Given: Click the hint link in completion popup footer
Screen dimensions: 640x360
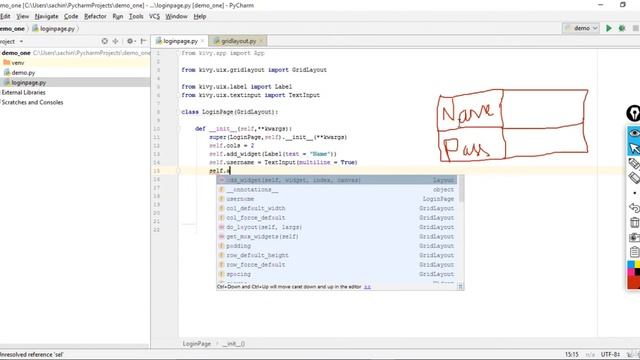Looking at the screenshot, I should pos(367,287).
